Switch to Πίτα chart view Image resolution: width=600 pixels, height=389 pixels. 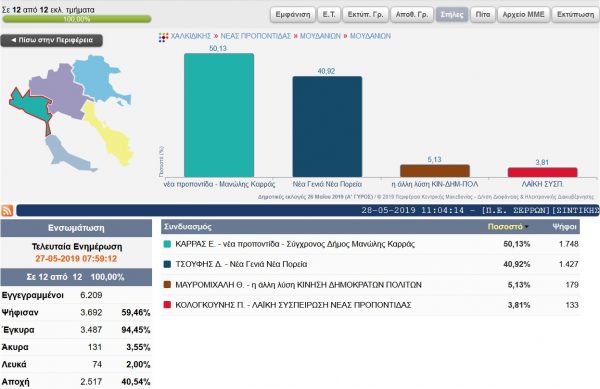[483, 15]
